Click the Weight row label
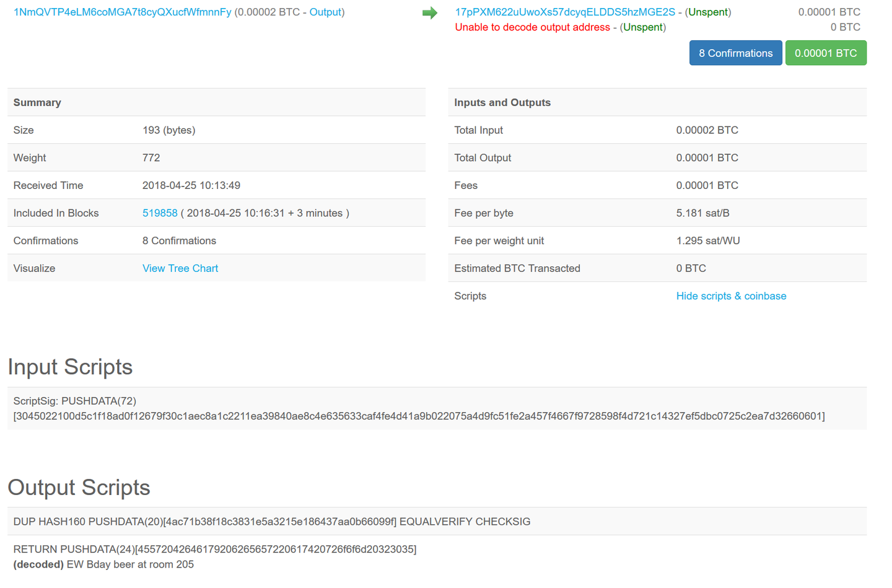Viewport: 892px width, 588px height. [x=30, y=158]
